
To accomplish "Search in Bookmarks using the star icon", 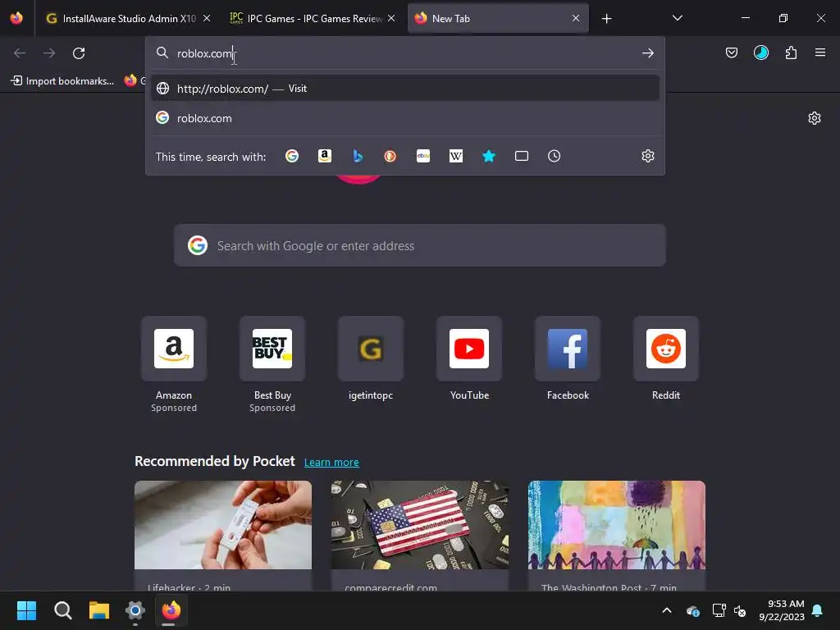I will point(489,156).
